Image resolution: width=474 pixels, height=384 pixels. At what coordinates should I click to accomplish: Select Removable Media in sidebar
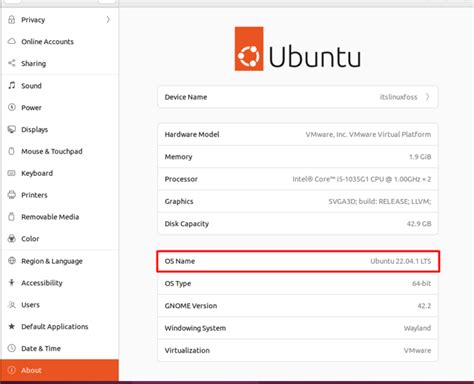[59, 217]
